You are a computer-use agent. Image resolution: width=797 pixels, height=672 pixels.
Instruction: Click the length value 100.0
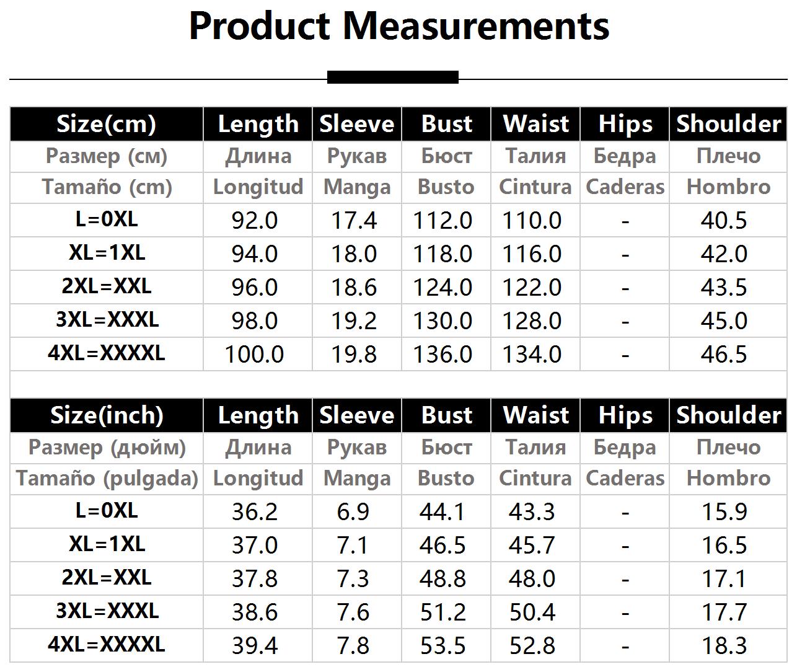click(254, 355)
